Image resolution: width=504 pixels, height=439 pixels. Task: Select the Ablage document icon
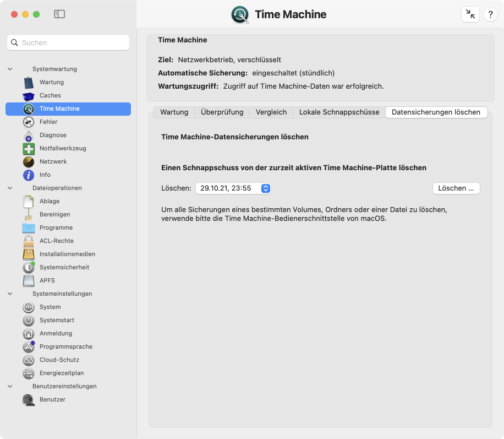coord(29,201)
